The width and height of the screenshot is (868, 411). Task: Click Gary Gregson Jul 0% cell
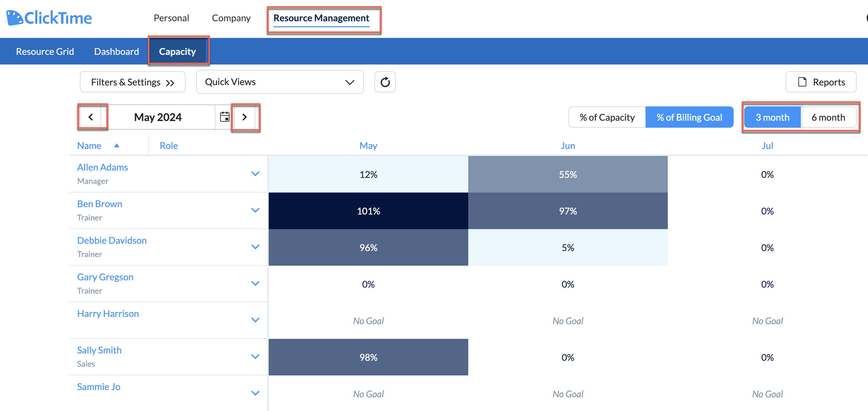coord(767,284)
